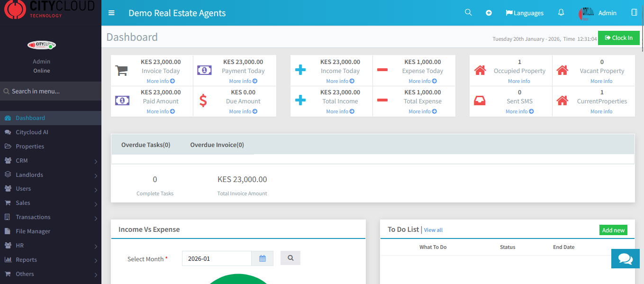
Task: Click the search button beside month field
Action: (290, 258)
